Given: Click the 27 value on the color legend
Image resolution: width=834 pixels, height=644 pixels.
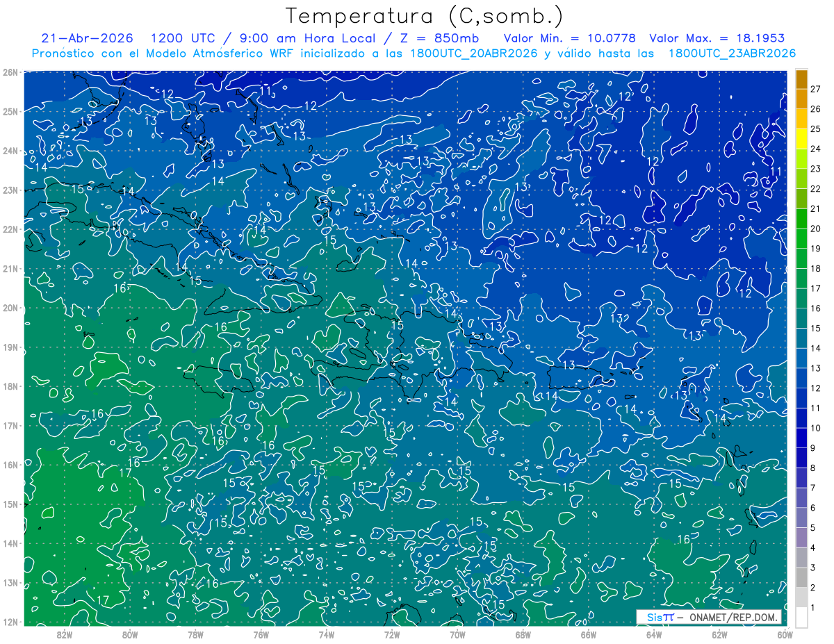Looking at the screenshot, I should point(816,89).
